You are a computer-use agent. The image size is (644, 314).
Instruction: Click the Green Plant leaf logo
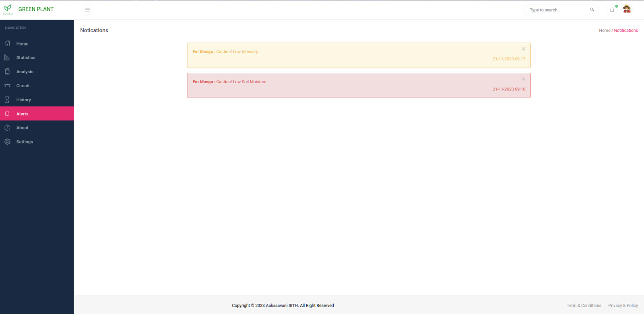tap(8, 9)
